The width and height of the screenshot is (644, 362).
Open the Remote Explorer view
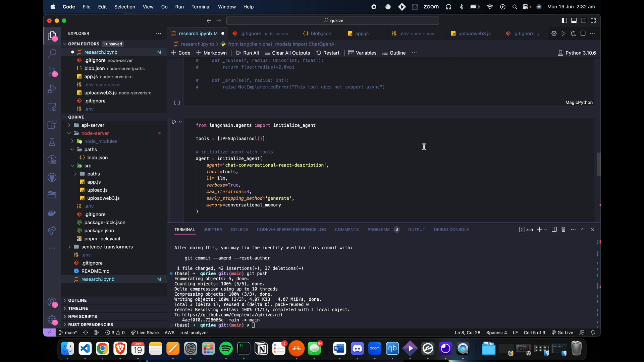click(52, 107)
